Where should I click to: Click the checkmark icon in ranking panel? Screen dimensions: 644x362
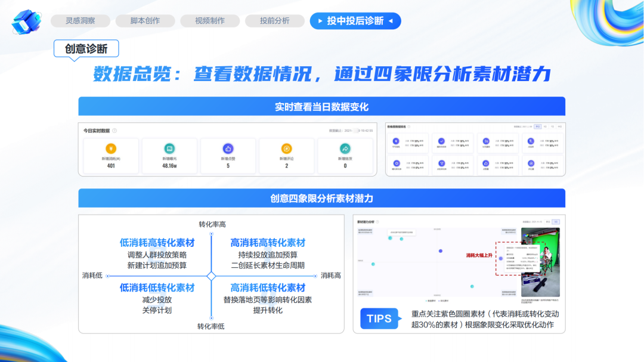pos(441,141)
